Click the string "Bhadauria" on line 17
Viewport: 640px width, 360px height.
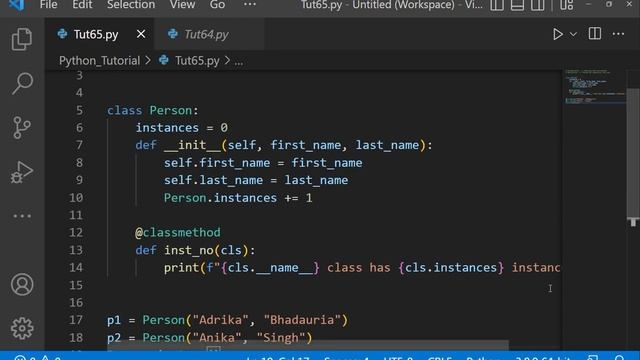[302, 320]
